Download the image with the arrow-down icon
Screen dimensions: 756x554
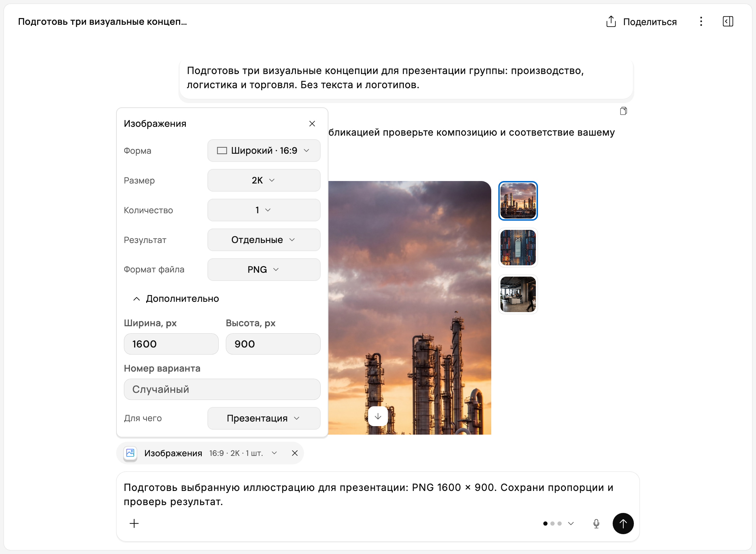point(378,416)
